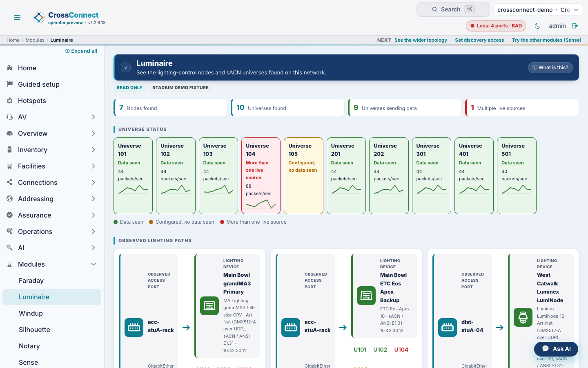Click the Modules breadcrumb link
Image resolution: width=588 pixels, height=368 pixels.
point(35,40)
